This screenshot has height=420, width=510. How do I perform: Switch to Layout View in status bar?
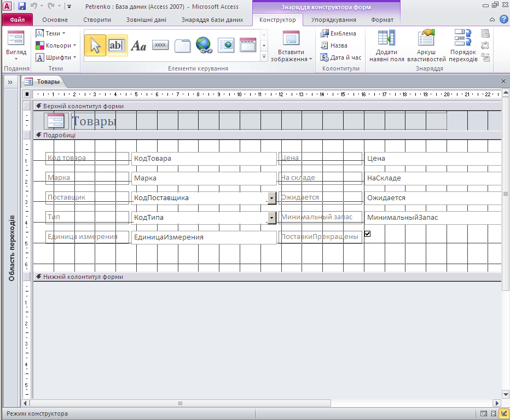pos(494,413)
